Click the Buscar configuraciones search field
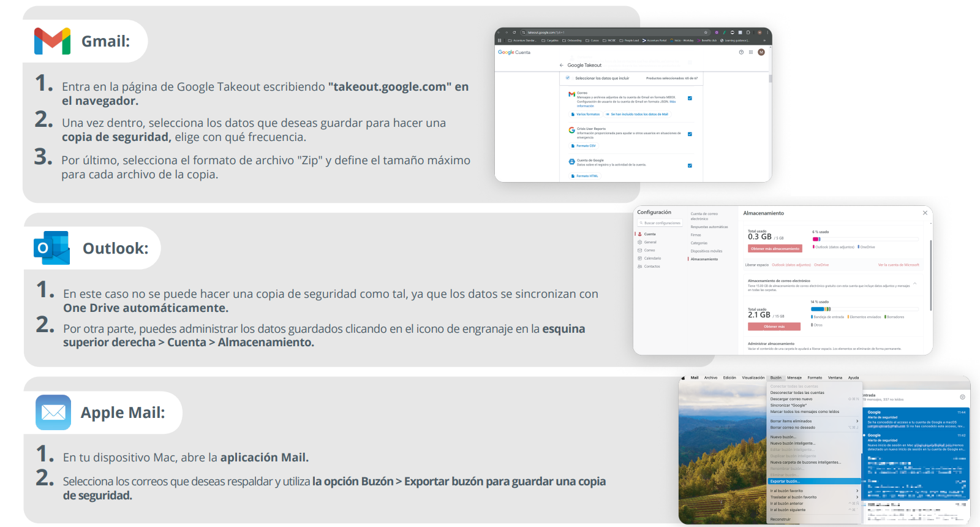980x527 pixels. tap(660, 223)
